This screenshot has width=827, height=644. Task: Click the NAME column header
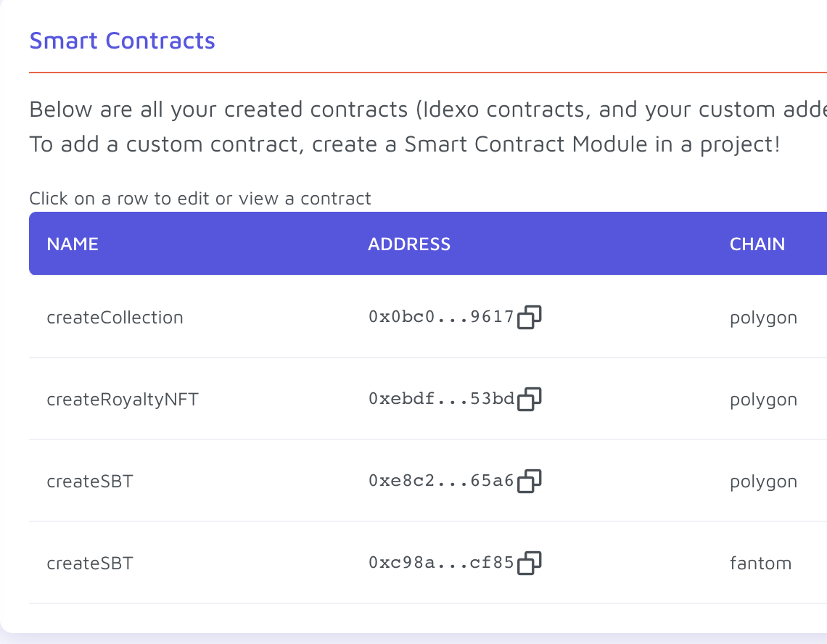coord(73,244)
